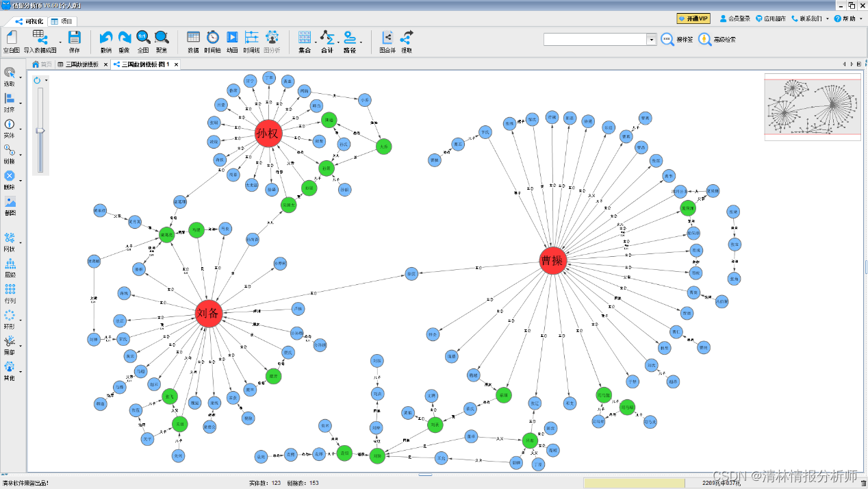Undo the last action (撤销)
This screenshot has height=489, width=868.
[x=105, y=40]
